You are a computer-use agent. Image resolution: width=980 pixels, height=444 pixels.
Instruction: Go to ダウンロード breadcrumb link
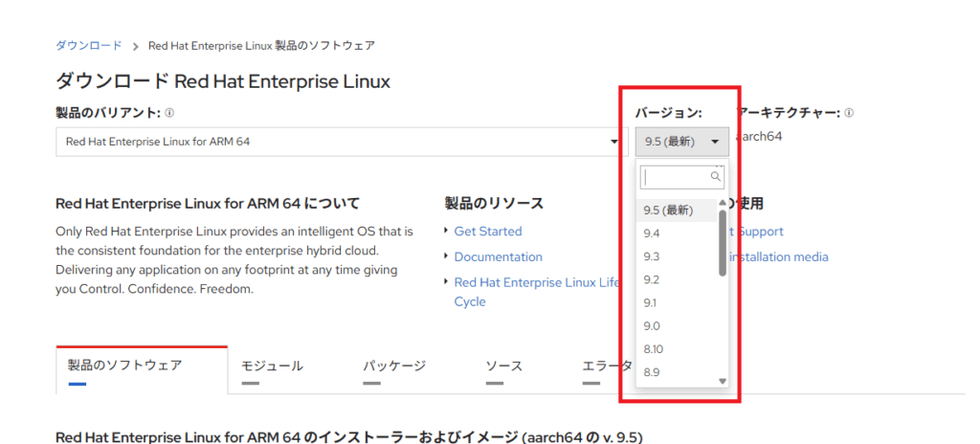89,46
